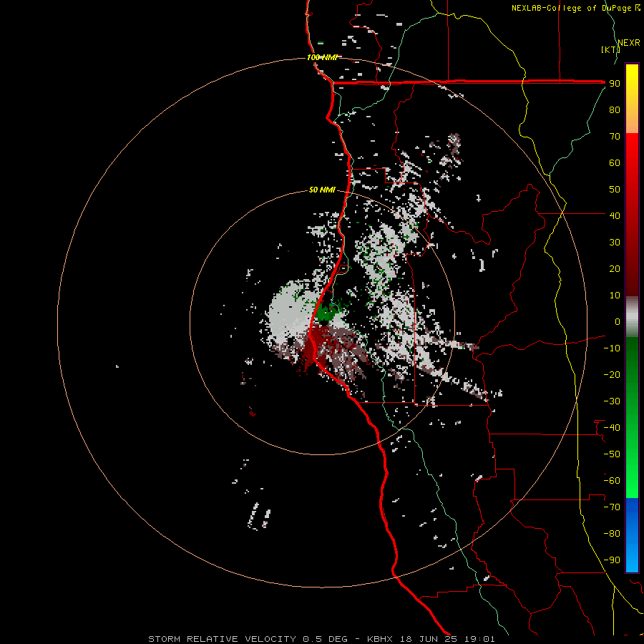Select the positive 20 knot scale label
This screenshot has height=644, width=644.
pos(615,268)
